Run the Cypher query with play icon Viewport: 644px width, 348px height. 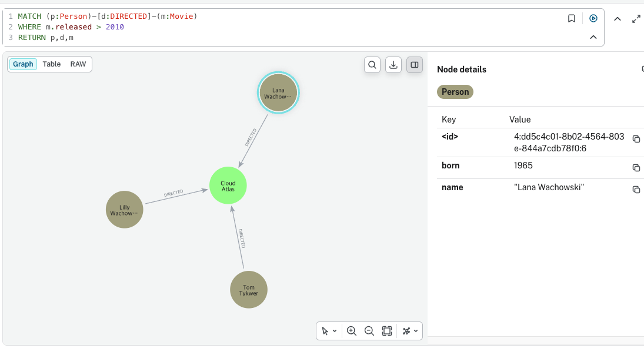click(593, 18)
